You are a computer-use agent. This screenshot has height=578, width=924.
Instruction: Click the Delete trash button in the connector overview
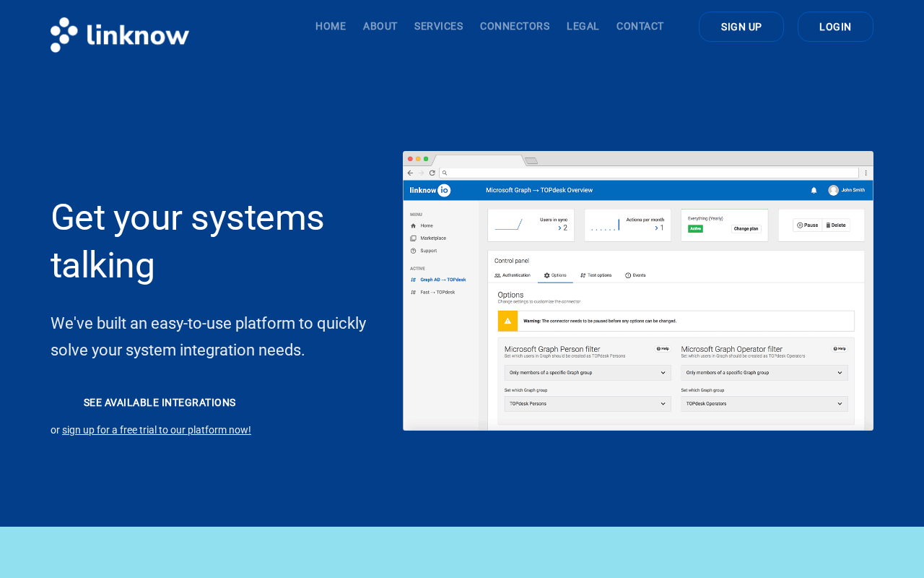(x=835, y=225)
